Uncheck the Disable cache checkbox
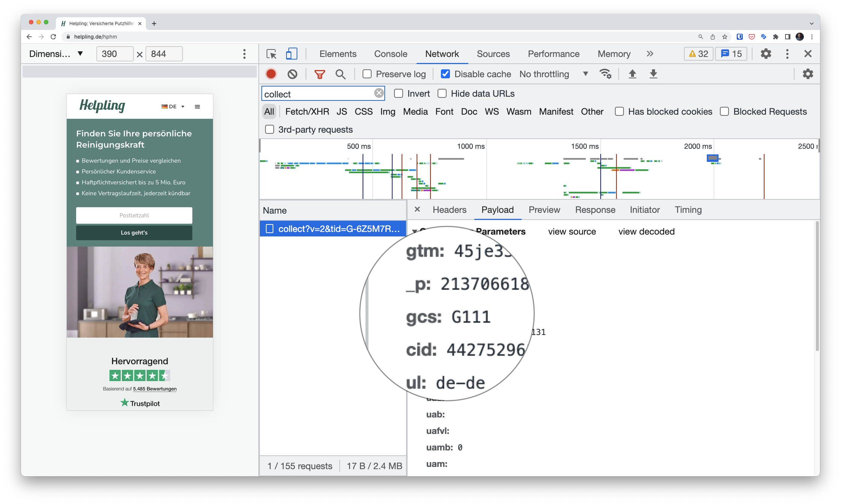Viewport: 841px width, 504px height. click(445, 74)
